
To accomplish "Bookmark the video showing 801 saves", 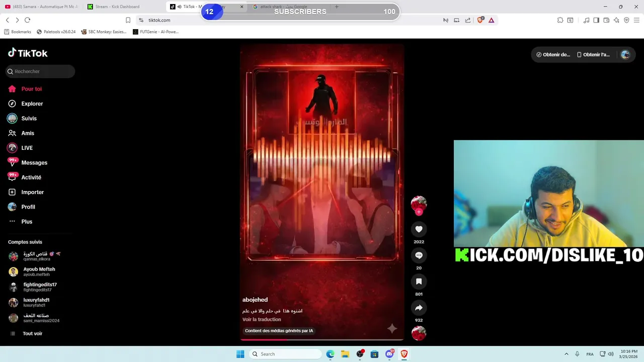I will coord(419,282).
